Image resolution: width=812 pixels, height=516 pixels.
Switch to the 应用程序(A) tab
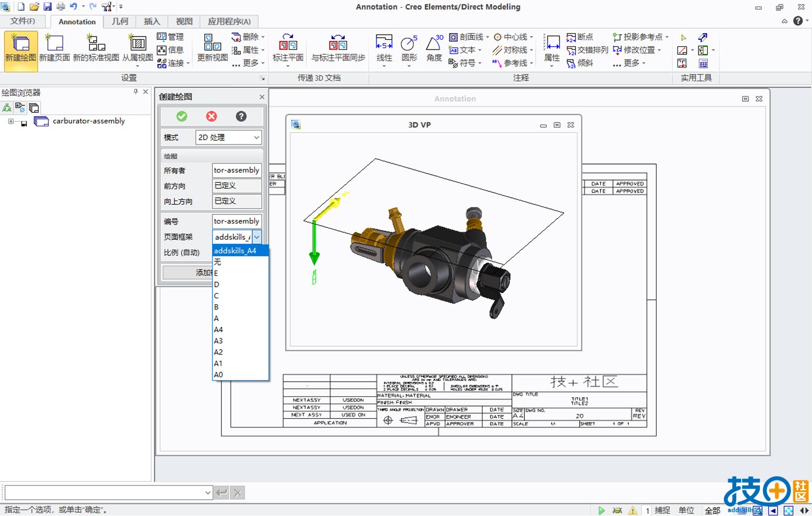pos(229,21)
